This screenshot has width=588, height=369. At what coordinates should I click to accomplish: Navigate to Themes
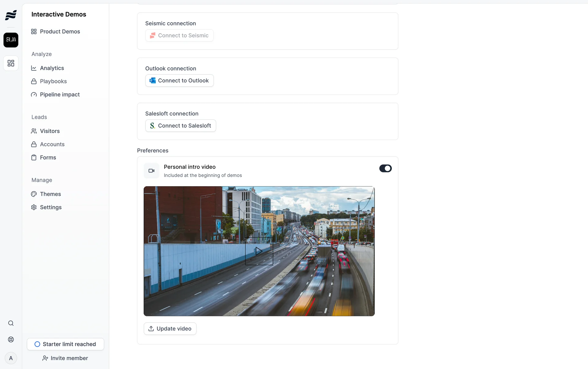coord(50,194)
